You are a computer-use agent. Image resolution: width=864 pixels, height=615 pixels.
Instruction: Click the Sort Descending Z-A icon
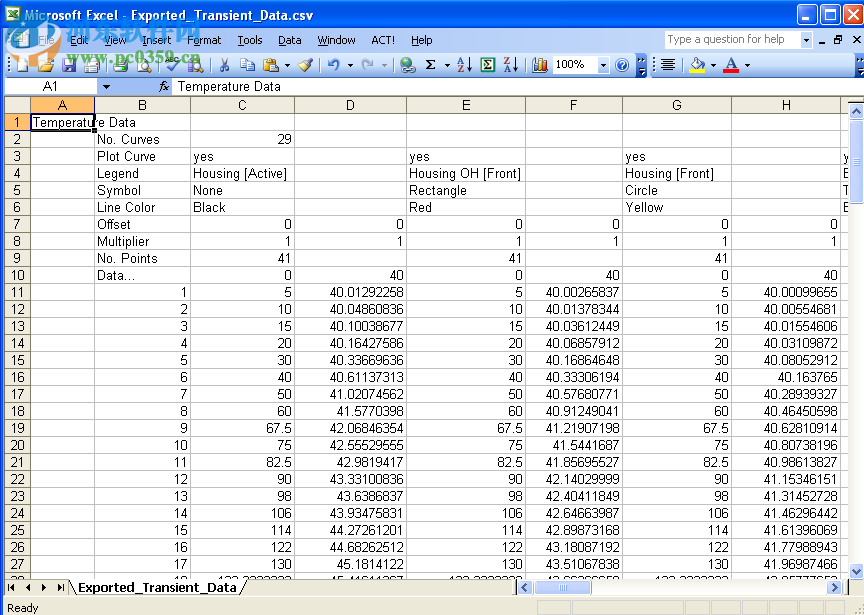[511, 65]
